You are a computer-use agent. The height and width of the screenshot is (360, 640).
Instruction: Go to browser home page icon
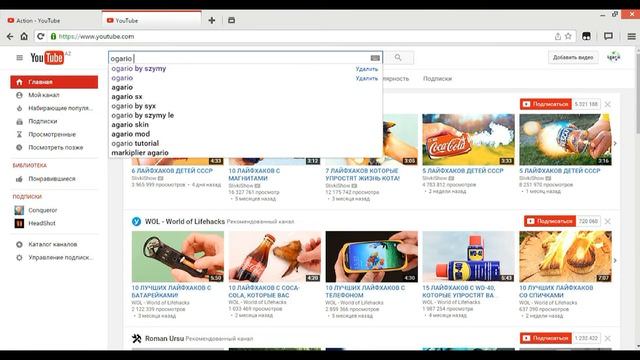click(24, 36)
